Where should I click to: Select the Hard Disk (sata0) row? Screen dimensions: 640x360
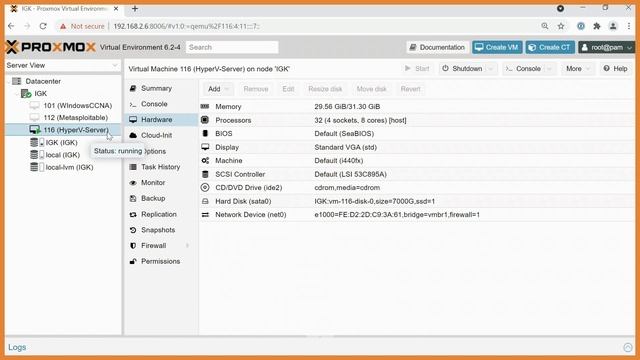click(x=416, y=201)
